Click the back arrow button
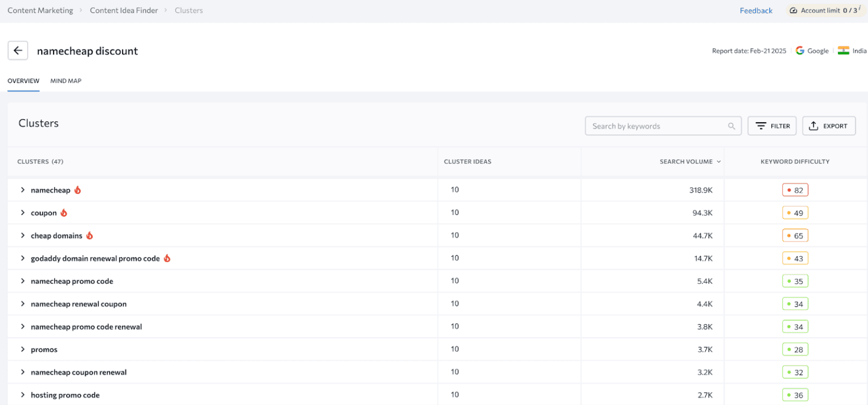868x405 pixels. coord(18,50)
